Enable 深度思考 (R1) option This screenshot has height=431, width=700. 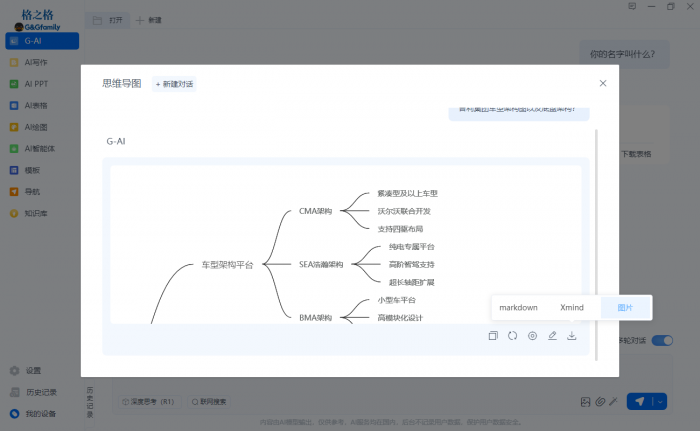tap(150, 402)
